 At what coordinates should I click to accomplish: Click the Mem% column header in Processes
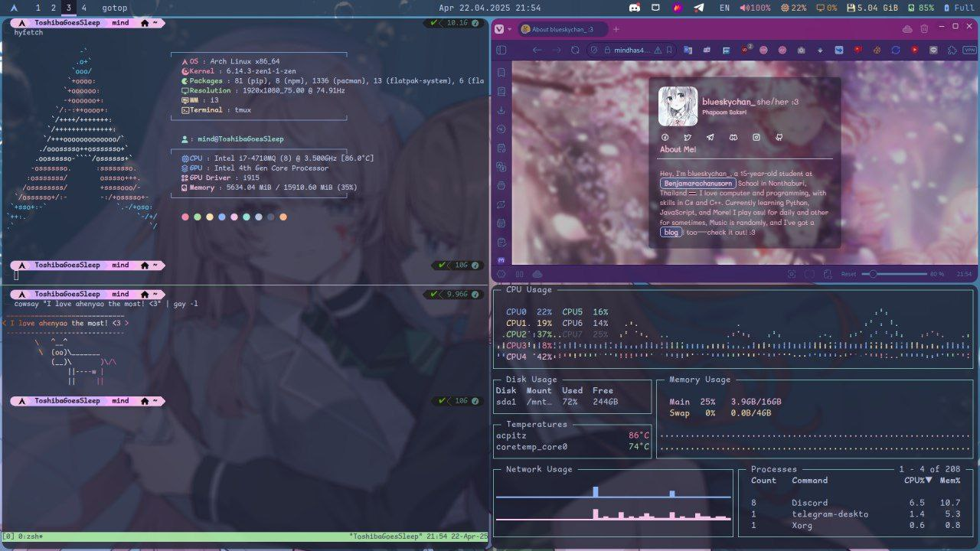[949, 481]
